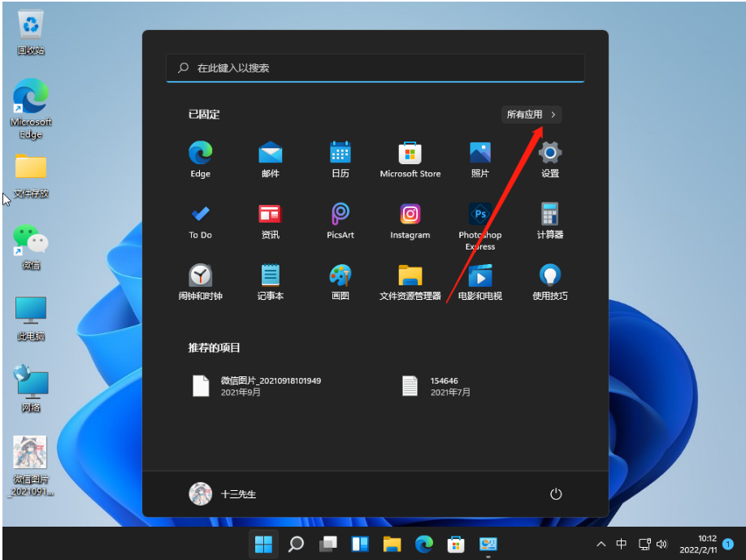Image resolution: width=746 pixels, height=560 pixels.
Task: Expand 所有应用 all apps list
Action: (531, 115)
